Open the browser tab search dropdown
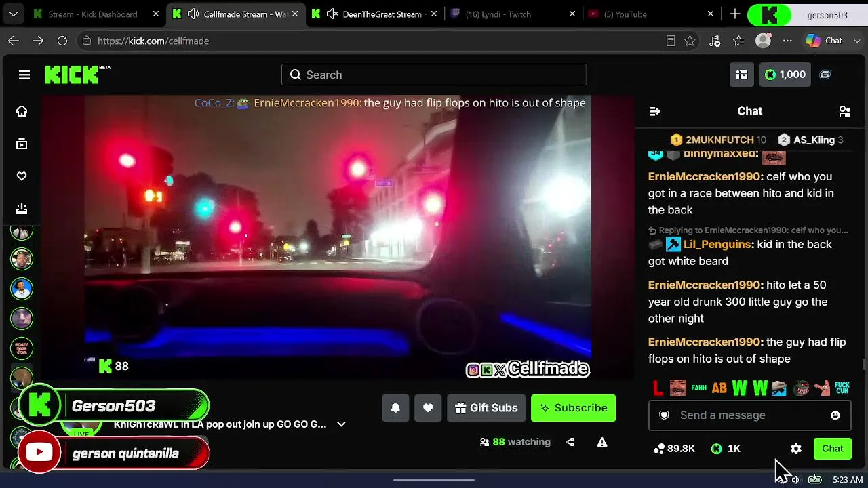Screen dimensions: 868x488 [x=14, y=14]
